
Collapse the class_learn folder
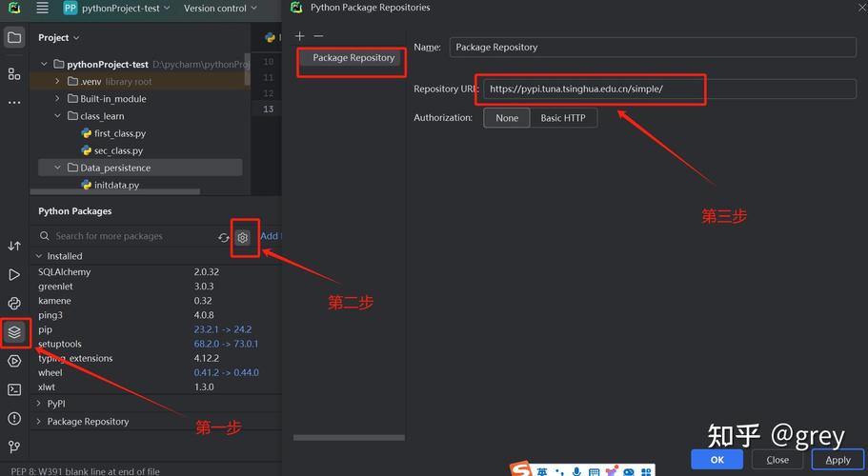coord(57,116)
